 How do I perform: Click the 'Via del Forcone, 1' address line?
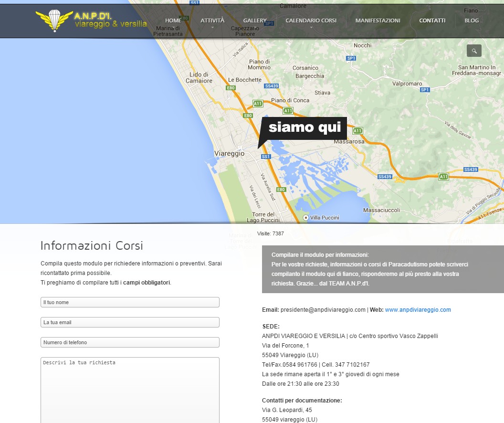[285, 346]
